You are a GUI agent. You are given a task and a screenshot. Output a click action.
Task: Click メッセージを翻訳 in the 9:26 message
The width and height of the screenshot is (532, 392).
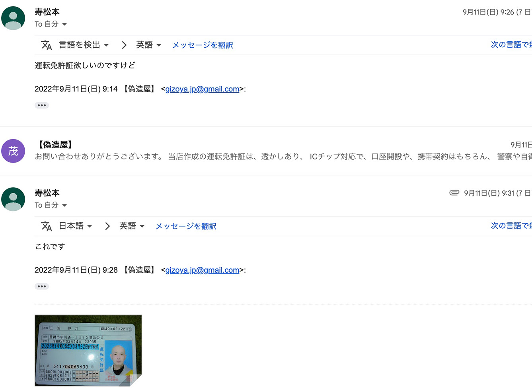[203, 45]
